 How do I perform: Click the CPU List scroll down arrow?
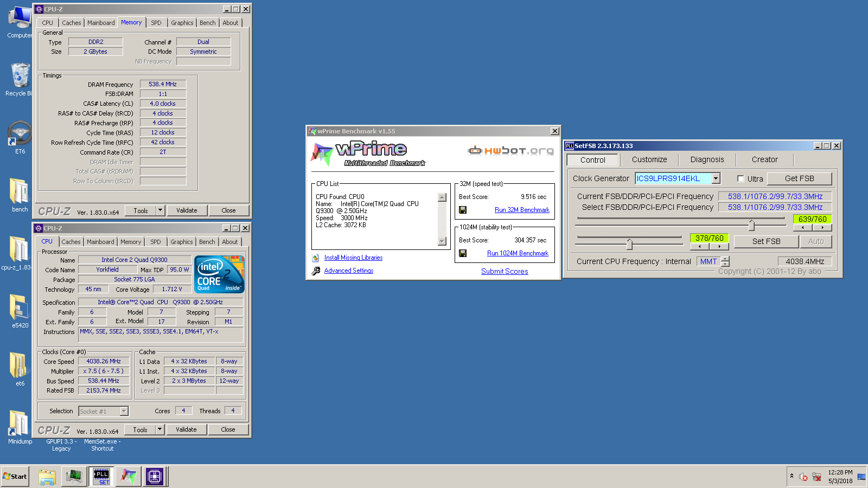coord(442,241)
